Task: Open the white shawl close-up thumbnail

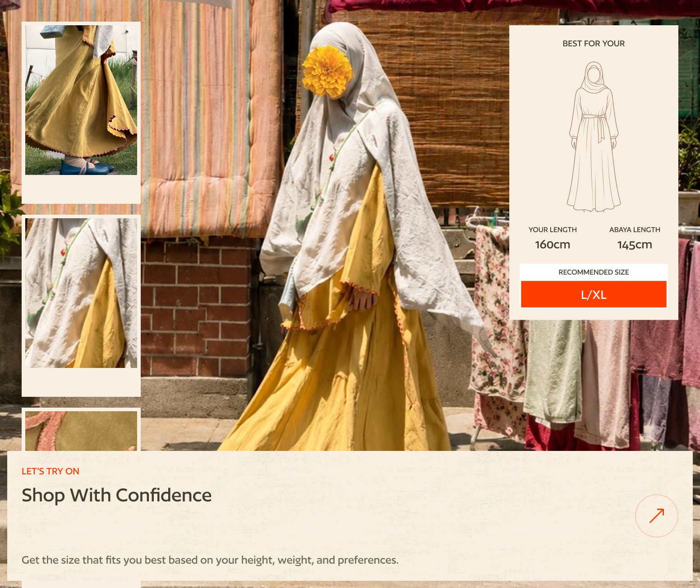Action: [81, 293]
